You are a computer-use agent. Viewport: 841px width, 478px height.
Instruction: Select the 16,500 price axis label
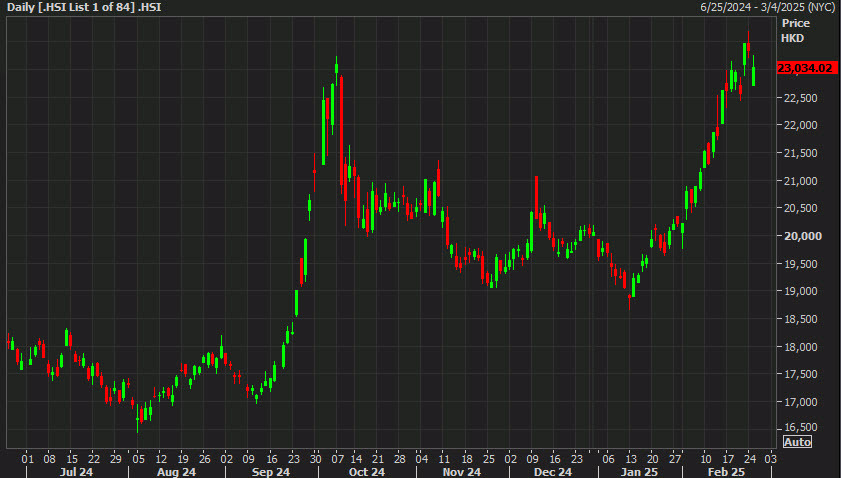[800, 428]
